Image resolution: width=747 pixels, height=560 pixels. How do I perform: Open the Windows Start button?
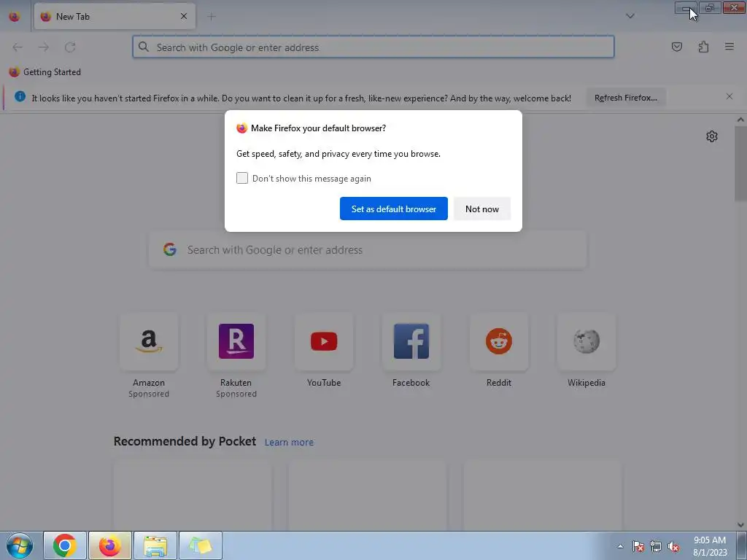tap(20, 545)
